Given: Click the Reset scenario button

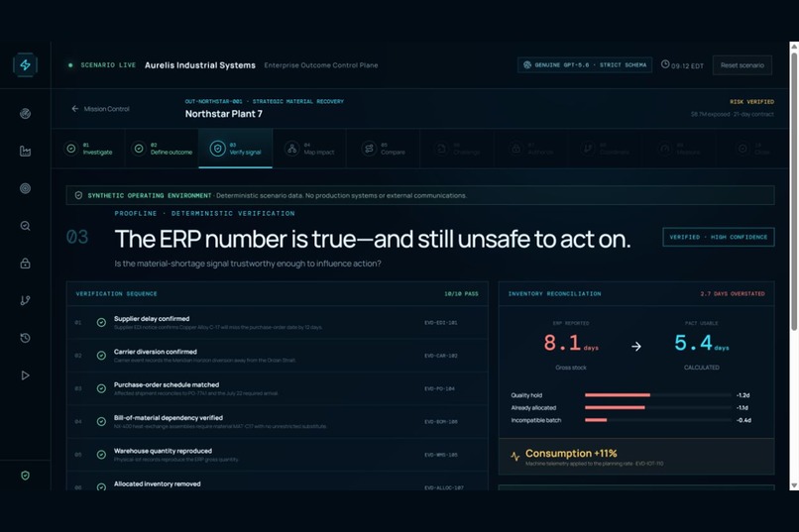Looking at the screenshot, I should [x=742, y=65].
